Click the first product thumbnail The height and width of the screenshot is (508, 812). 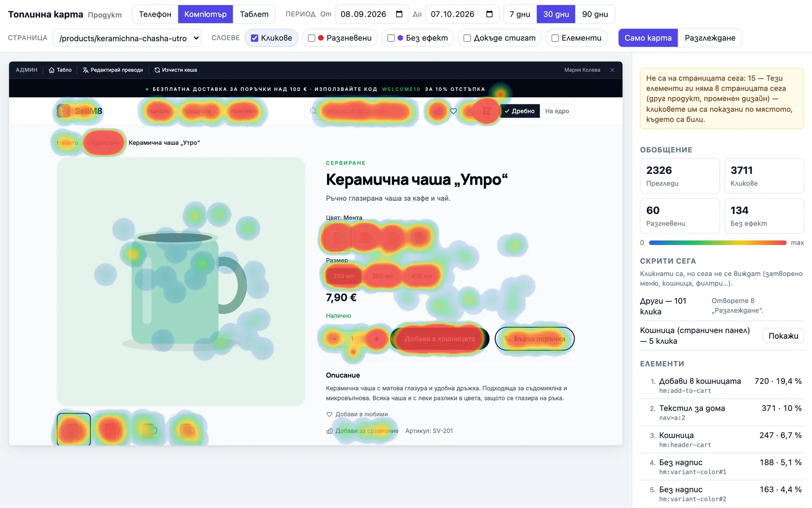(74, 429)
